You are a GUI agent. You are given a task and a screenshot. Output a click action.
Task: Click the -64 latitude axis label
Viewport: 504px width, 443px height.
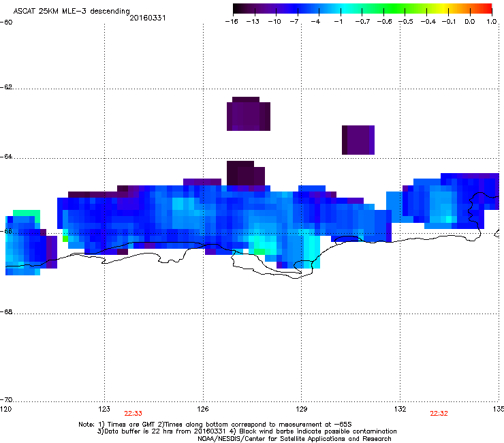6,157
